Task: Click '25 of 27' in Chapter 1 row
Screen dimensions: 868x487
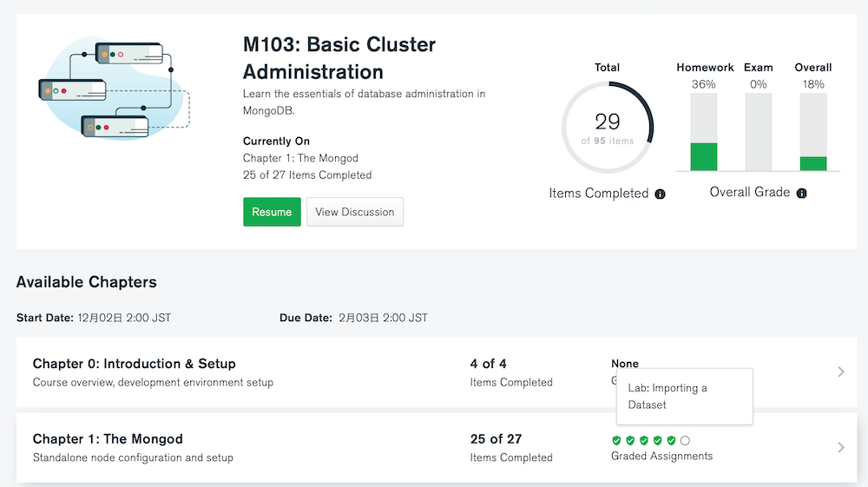Action: coord(496,439)
